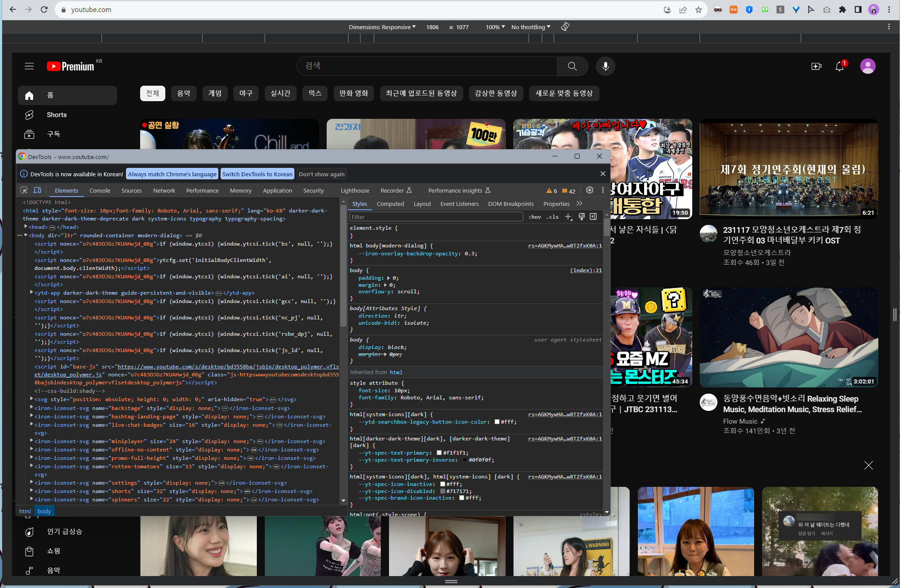Viewport: 900px width, 588px height.
Task: Switch to the Console tab
Action: (x=99, y=190)
